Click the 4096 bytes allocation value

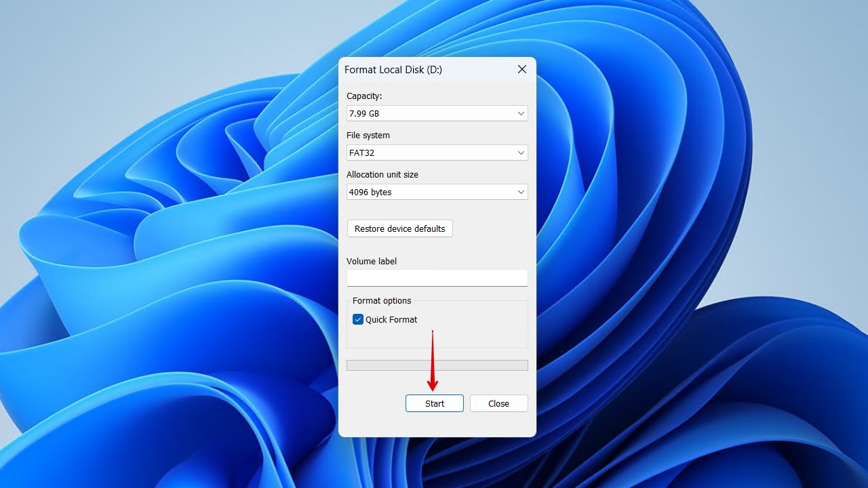click(x=370, y=192)
